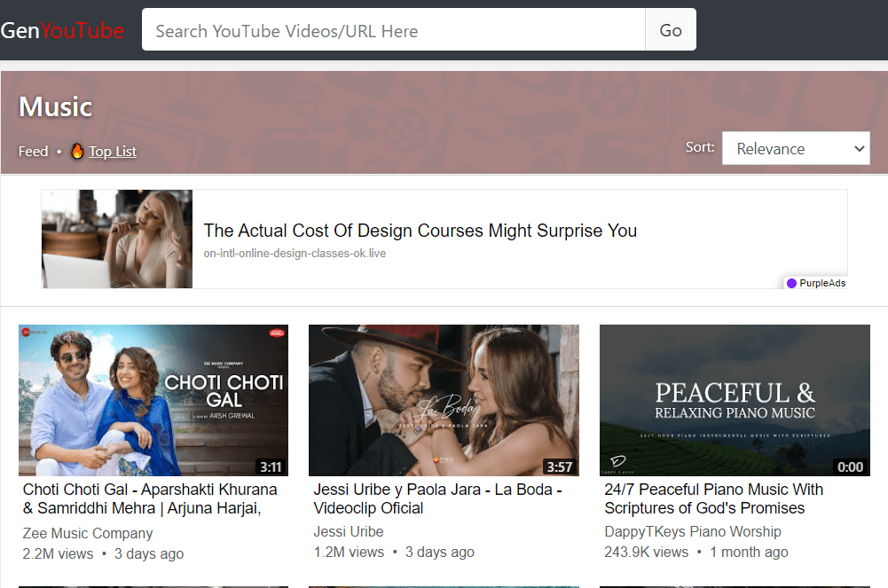
Task: Open the Jessi Uribe channel link
Action: (x=349, y=531)
